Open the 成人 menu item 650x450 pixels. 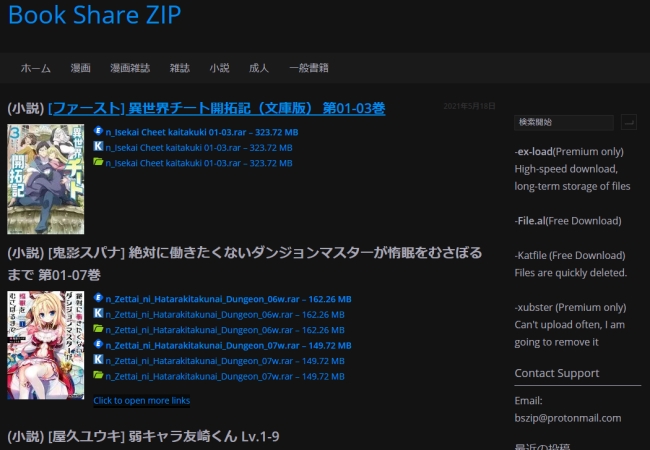coord(259,68)
